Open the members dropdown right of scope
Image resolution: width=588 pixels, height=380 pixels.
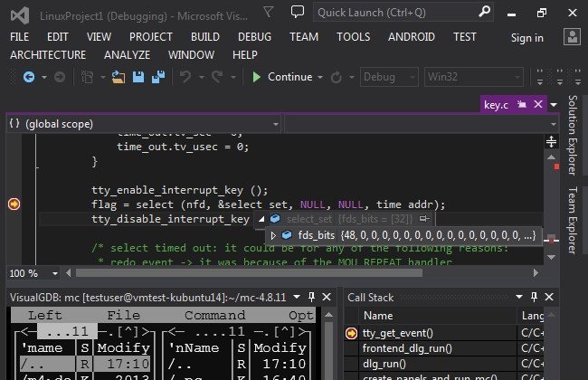click(554, 124)
